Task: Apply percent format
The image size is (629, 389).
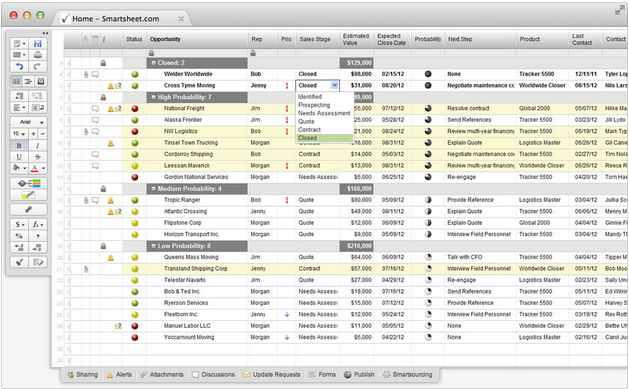Action: coord(19,236)
